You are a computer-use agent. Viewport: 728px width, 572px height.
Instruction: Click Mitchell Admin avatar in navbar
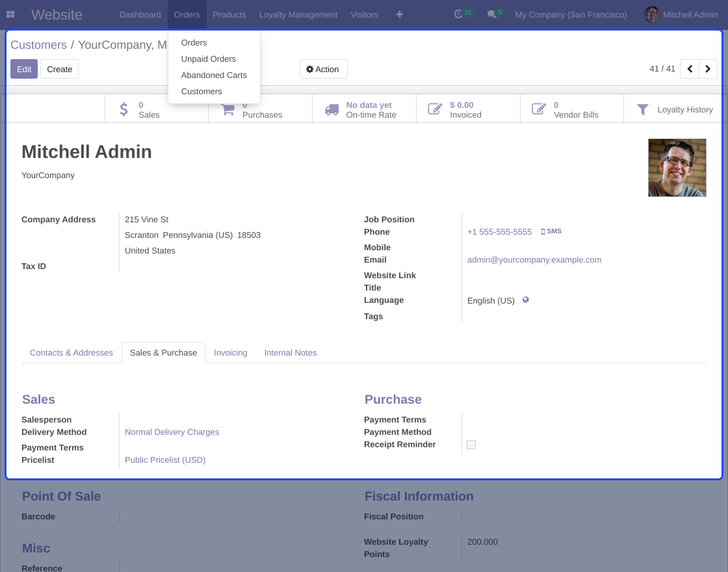653,14
